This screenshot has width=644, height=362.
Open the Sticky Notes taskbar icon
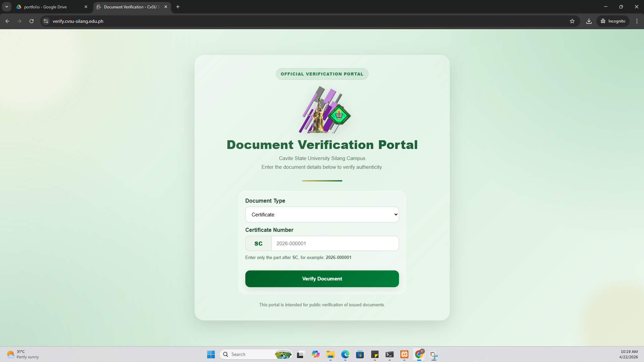tap(375, 354)
